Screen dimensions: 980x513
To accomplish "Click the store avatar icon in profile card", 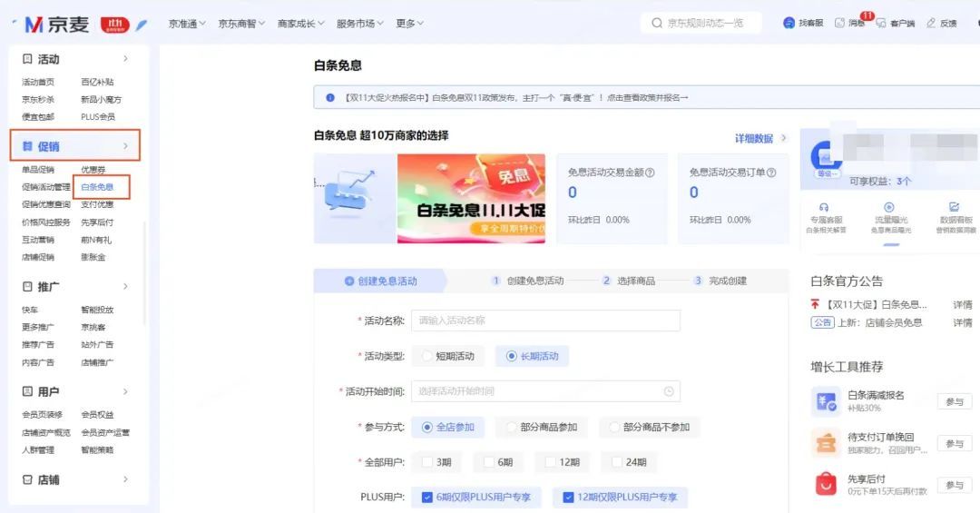I will (x=827, y=158).
